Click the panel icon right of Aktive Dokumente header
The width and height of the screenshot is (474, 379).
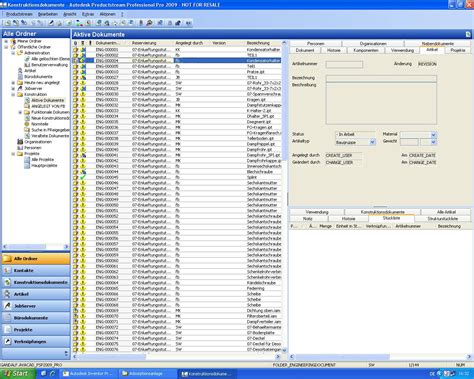[x=468, y=34]
